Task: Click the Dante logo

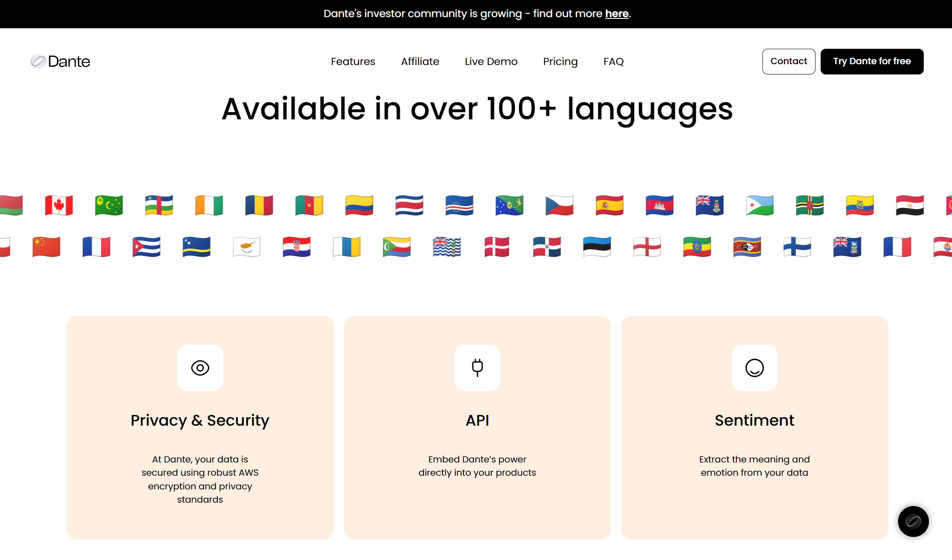Action: click(x=60, y=62)
